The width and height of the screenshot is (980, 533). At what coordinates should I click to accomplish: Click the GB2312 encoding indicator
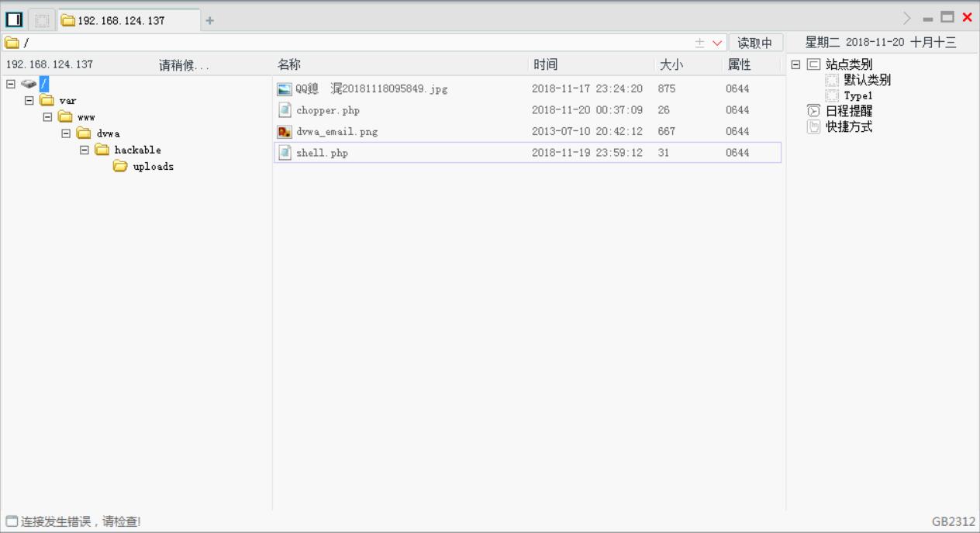954,521
